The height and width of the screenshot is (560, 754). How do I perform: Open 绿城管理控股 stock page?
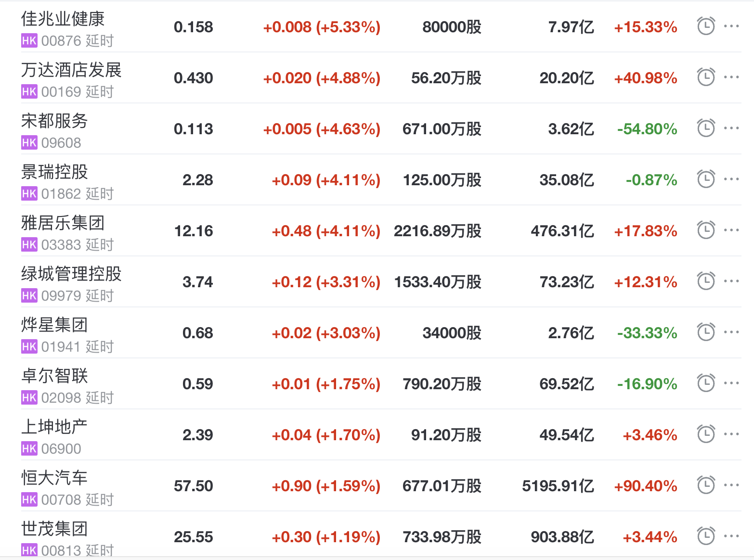coord(71,274)
